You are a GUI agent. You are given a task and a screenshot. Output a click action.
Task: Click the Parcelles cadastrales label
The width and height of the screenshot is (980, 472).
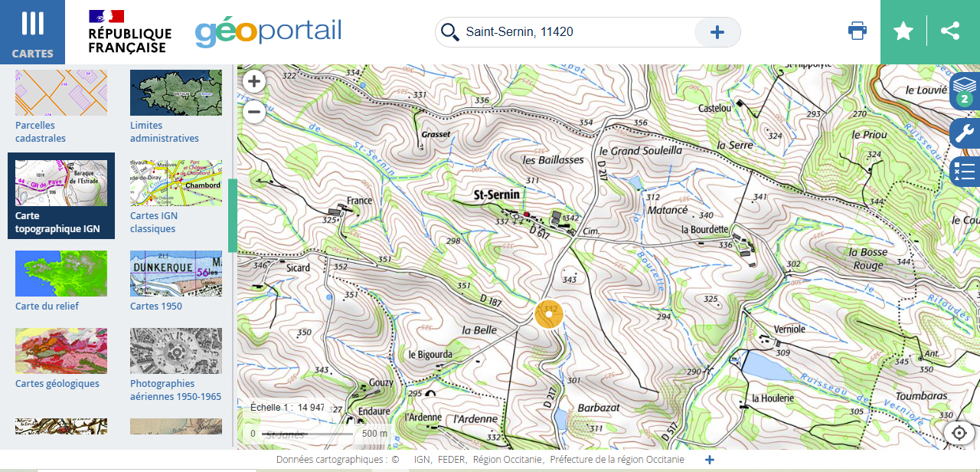click(x=41, y=132)
